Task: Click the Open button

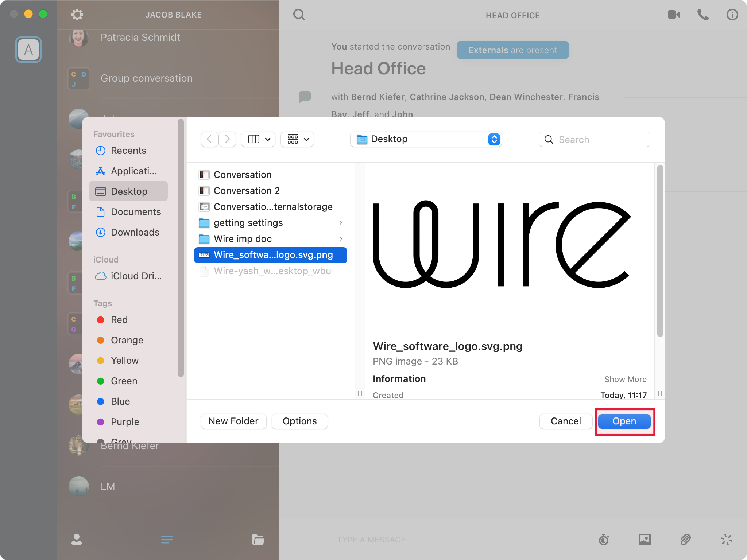Action: [x=624, y=421]
